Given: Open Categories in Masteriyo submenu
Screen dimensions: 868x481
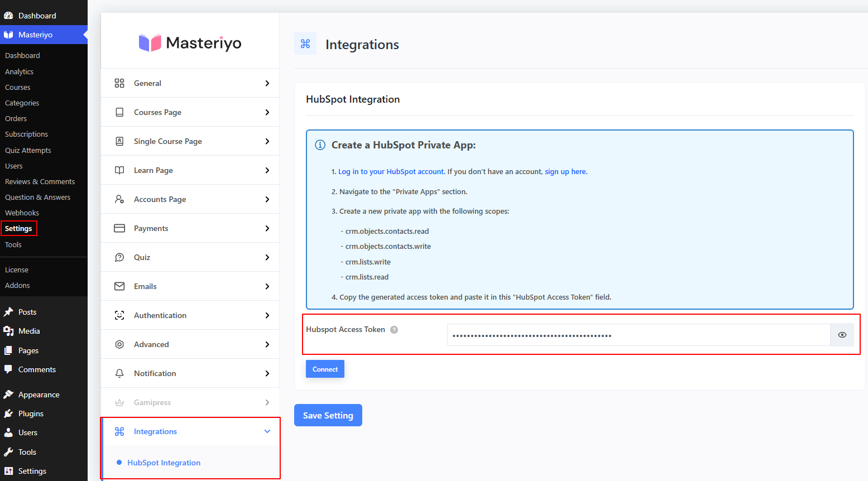Looking at the screenshot, I should 22,103.
